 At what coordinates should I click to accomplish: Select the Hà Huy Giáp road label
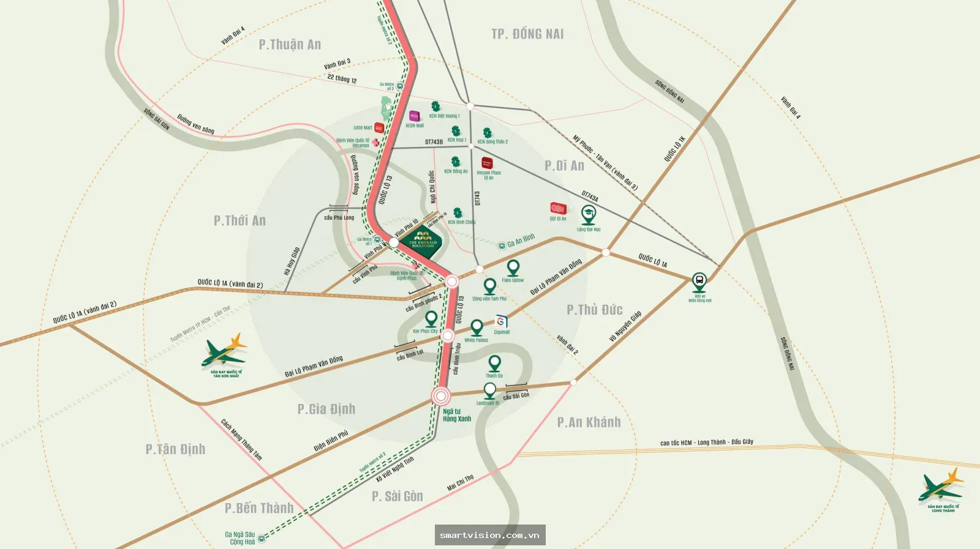[292, 261]
